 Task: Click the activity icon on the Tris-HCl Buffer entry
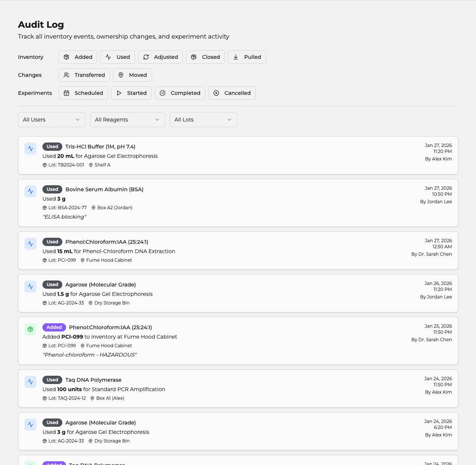coord(30,148)
